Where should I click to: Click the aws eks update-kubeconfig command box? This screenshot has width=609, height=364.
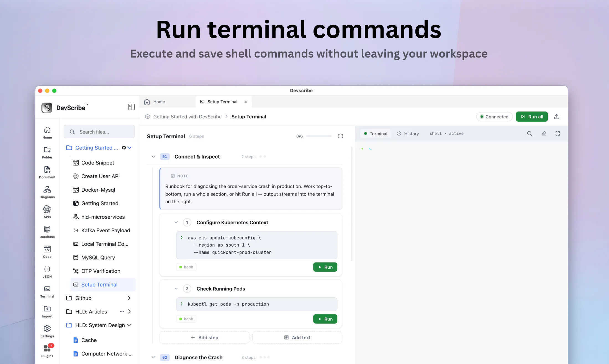[257, 245]
